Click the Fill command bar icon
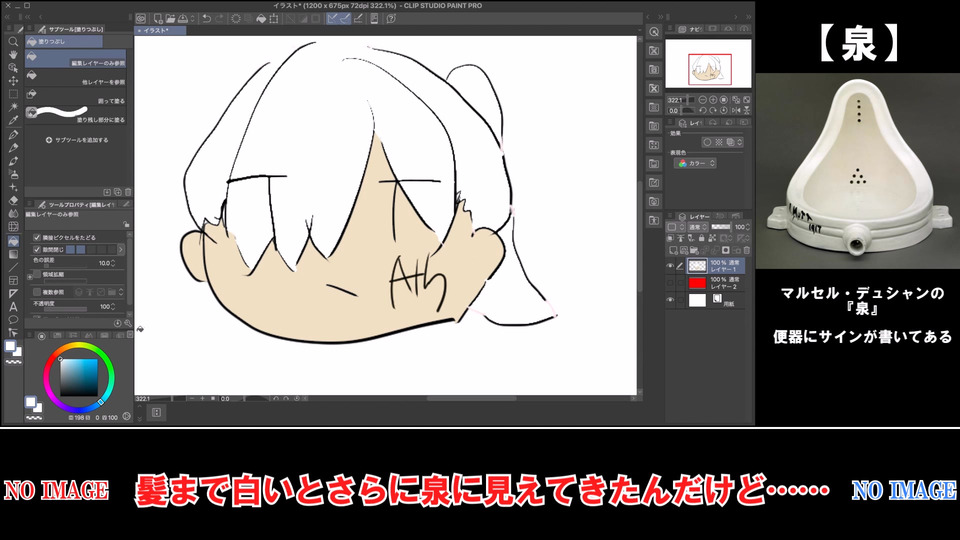The height and width of the screenshot is (540, 960). click(x=261, y=18)
